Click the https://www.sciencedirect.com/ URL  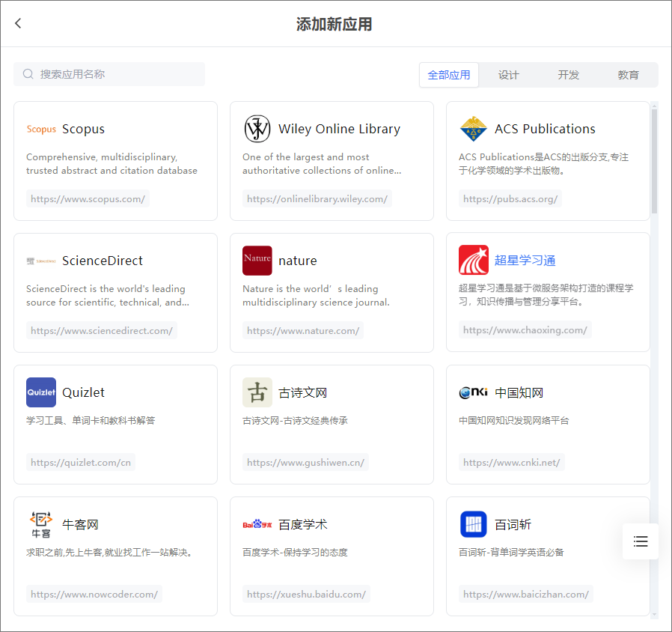tap(102, 330)
